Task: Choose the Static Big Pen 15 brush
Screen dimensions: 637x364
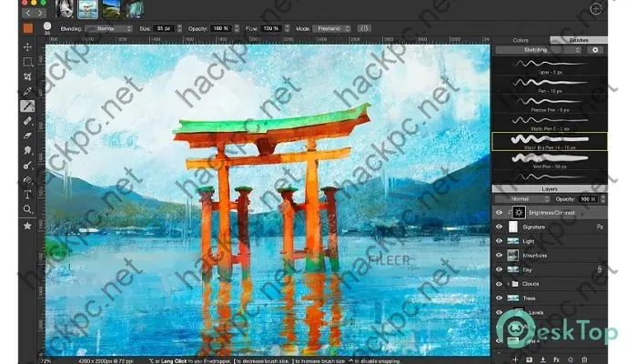Action: [x=550, y=141]
